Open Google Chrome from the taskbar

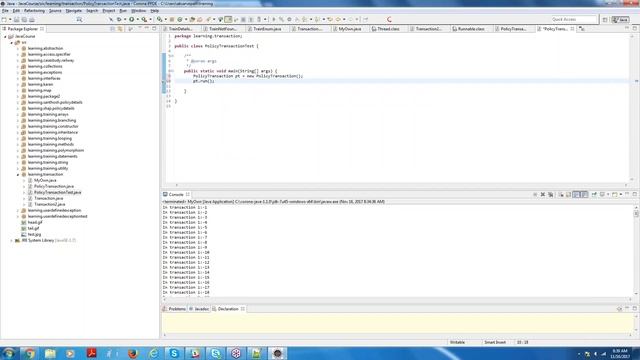click(29, 353)
